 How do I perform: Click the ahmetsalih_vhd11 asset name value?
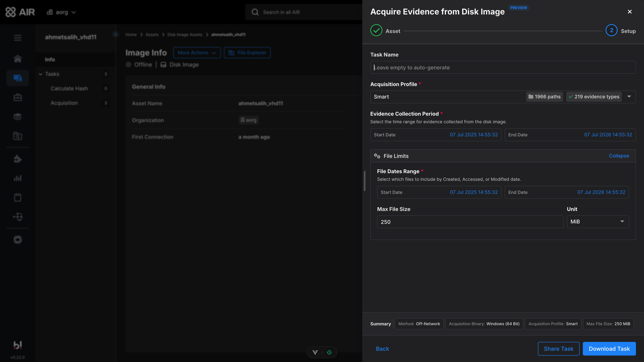pyautogui.click(x=260, y=103)
